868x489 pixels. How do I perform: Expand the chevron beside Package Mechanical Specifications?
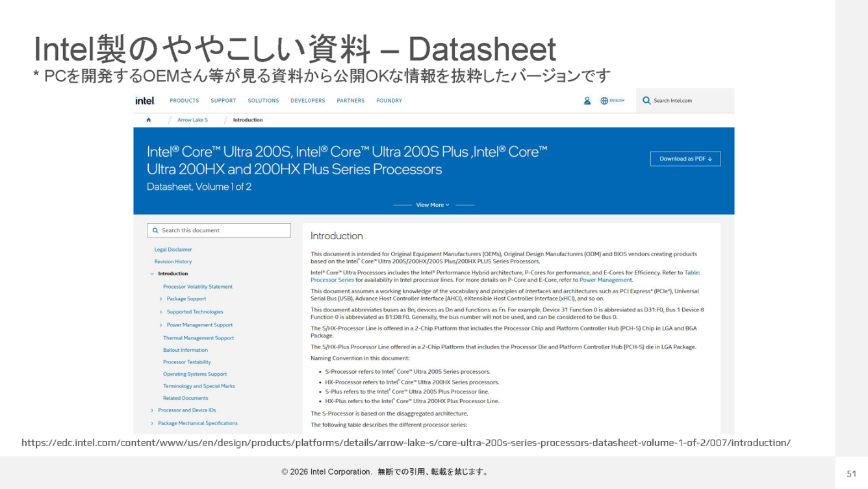tap(152, 423)
